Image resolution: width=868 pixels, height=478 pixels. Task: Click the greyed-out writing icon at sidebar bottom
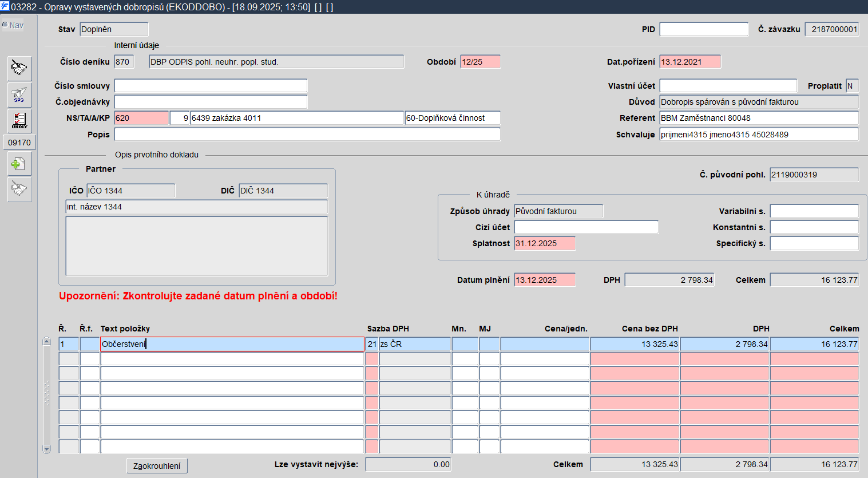[x=19, y=189]
